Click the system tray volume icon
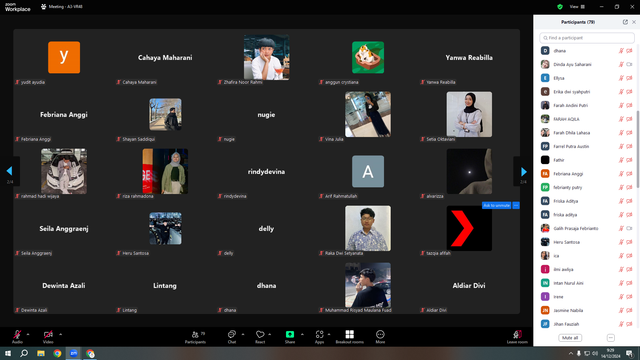 click(595, 353)
